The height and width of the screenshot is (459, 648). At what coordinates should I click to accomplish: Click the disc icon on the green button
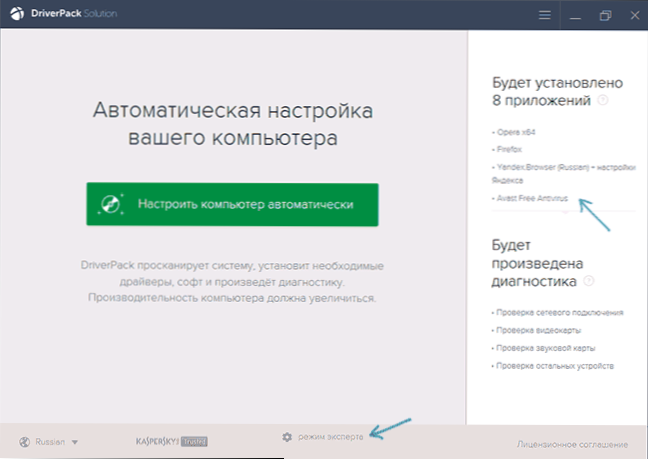pos(111,204)
